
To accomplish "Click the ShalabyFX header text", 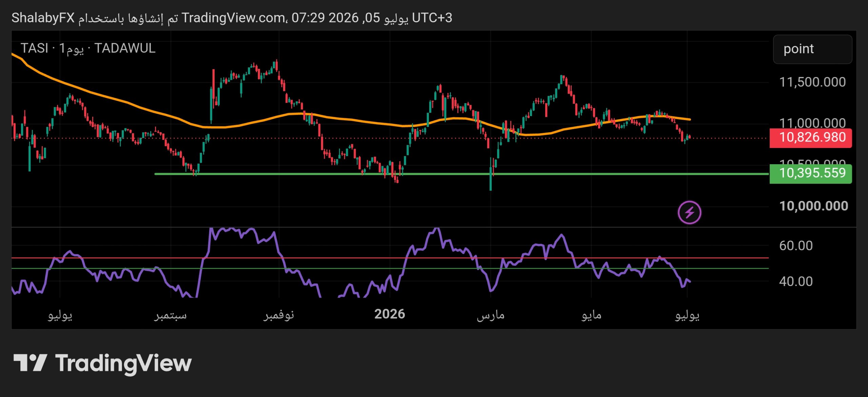I will 43,18.
